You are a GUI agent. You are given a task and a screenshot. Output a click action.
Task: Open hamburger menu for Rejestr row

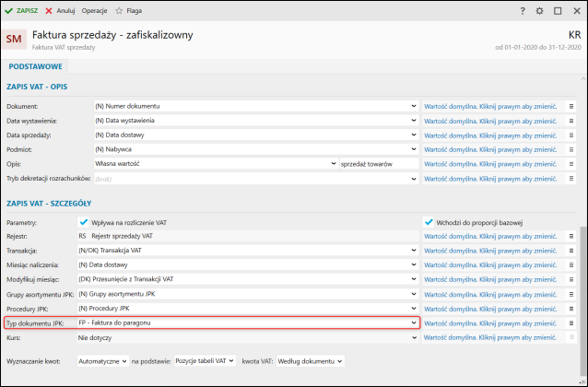pos(571,236)
